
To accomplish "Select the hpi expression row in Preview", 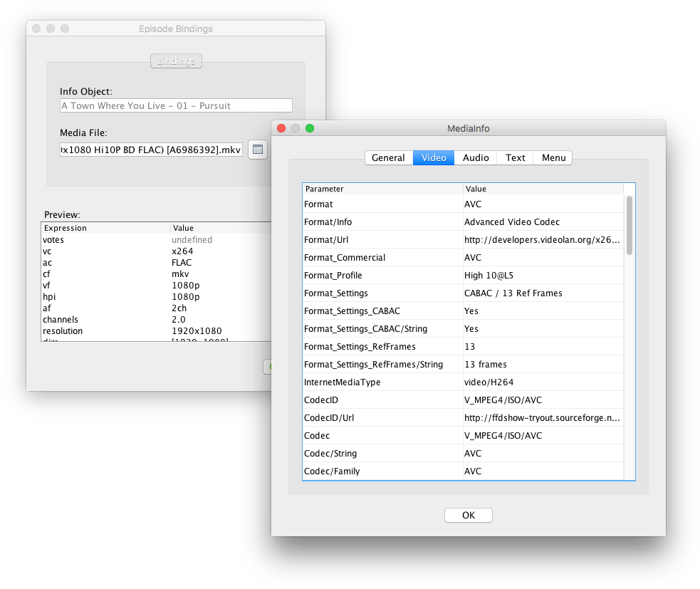I will [156, 297].
